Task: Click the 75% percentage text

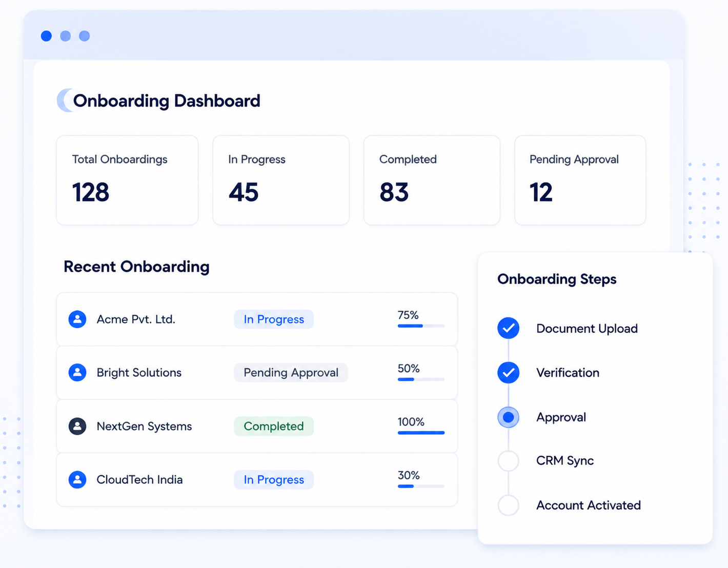Action: click(408, 315)
